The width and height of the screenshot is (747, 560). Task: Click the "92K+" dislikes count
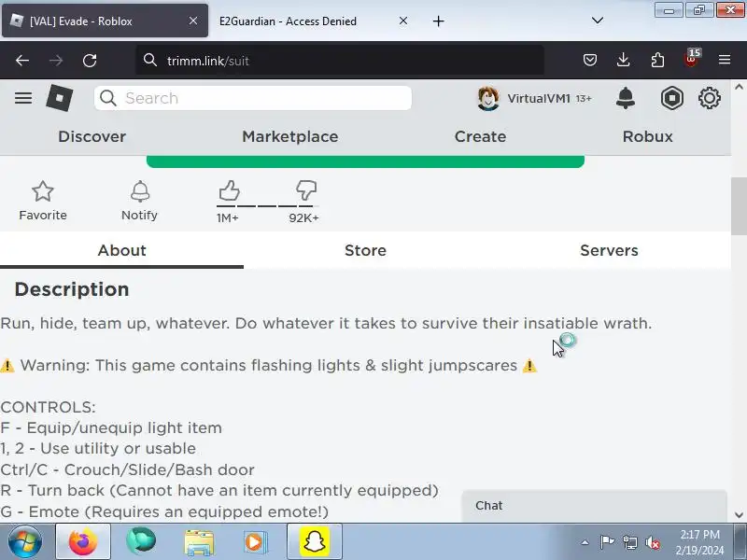tap(303, 218)
